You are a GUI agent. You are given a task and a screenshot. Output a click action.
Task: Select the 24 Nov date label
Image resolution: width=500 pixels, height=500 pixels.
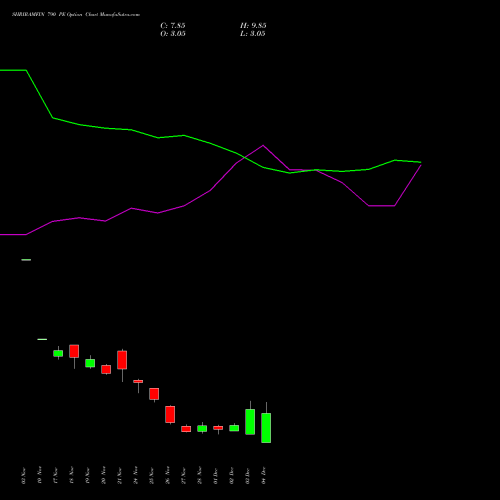click(x=135, y=475)
